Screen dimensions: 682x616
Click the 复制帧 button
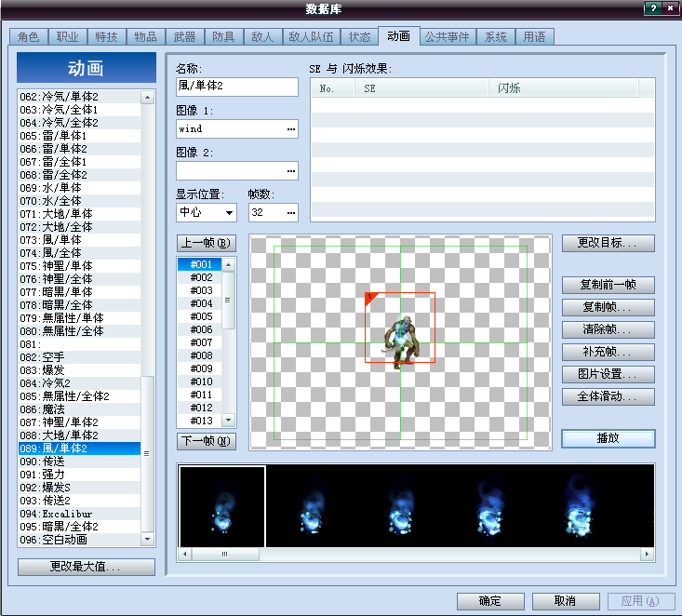(x=608, y=307)
